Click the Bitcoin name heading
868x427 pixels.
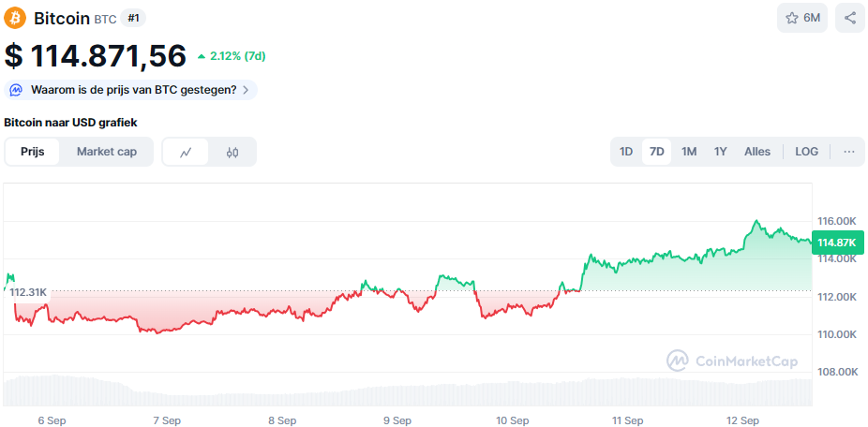point(62,18)
